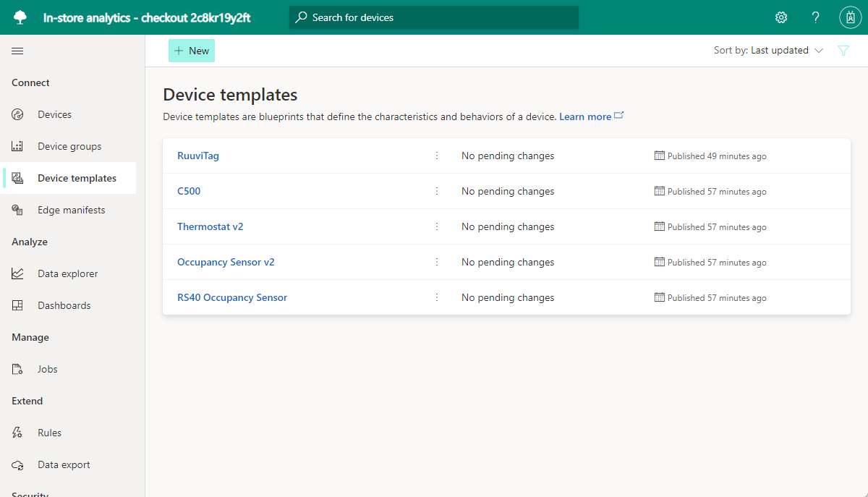Viewport: 868px width, 497px height.
Task: Open the settings gear icon
Action: 781,17
